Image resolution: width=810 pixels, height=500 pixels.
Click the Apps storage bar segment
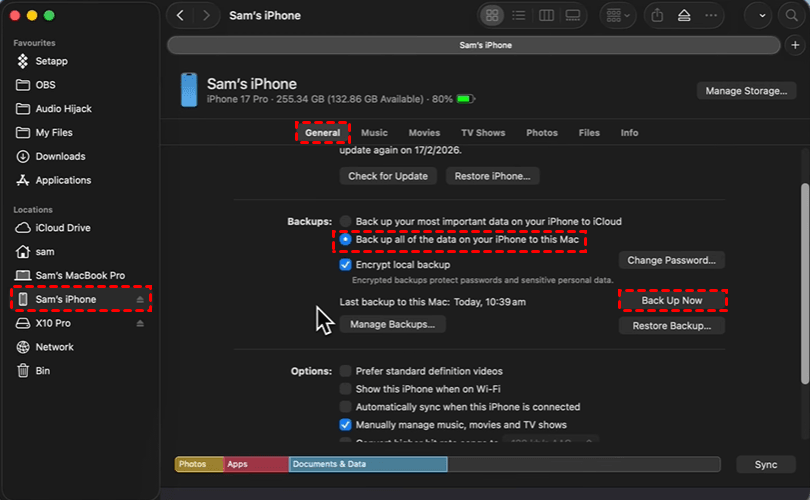point(256,464)
